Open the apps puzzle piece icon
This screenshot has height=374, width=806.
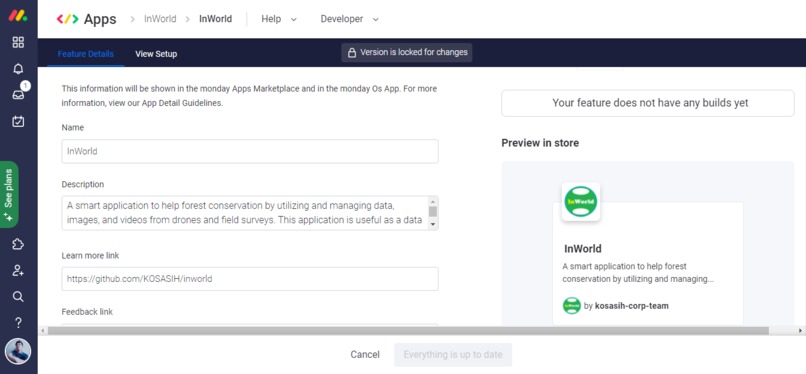tap(18, 244)
